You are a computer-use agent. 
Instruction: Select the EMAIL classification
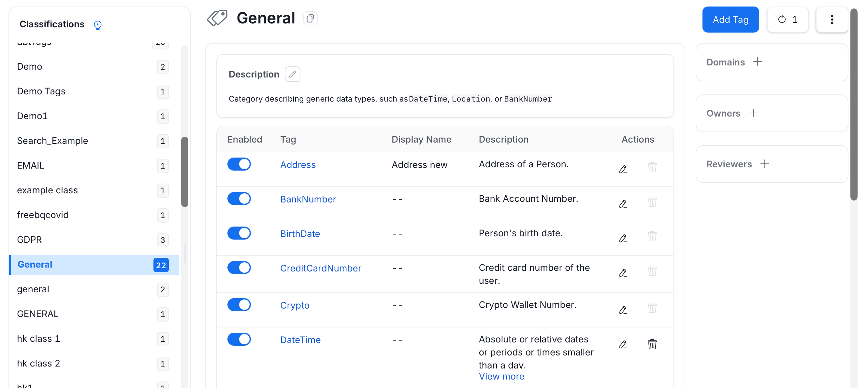tap(94, 166)
